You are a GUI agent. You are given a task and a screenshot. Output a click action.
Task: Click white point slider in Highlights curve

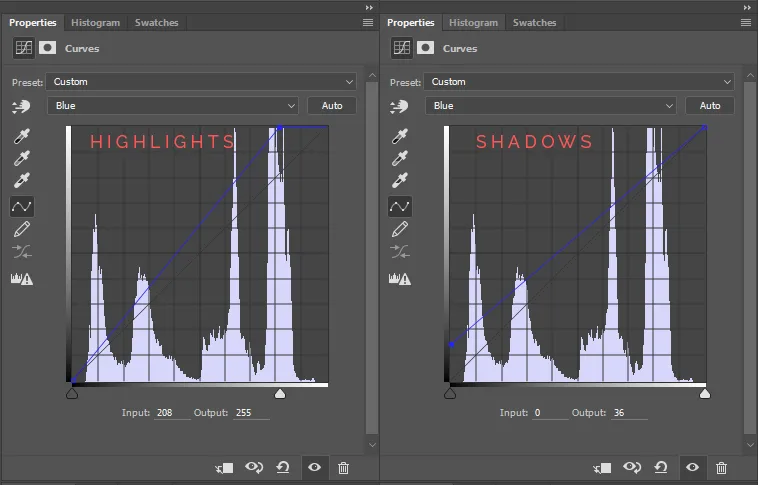tap(280, 394)
